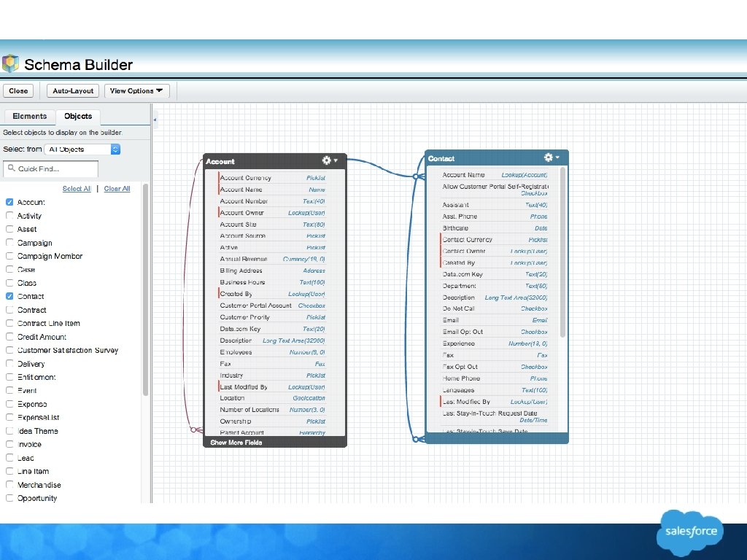
Task: Check the Opportunity object checkbox
Action: [x=9, y=497]
